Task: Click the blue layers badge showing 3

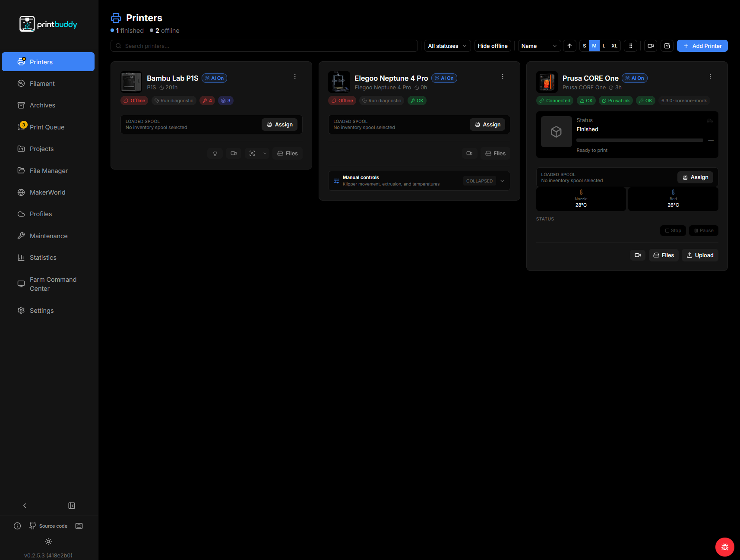Action: pos(226,101)
